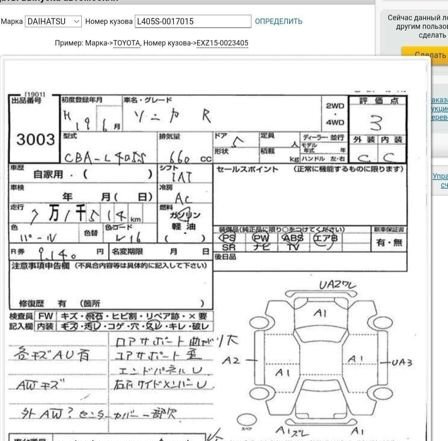Viewport: 448px width, 441px height.
Task: Click the circled PS equipment mark
Action: tap(228, 238)
